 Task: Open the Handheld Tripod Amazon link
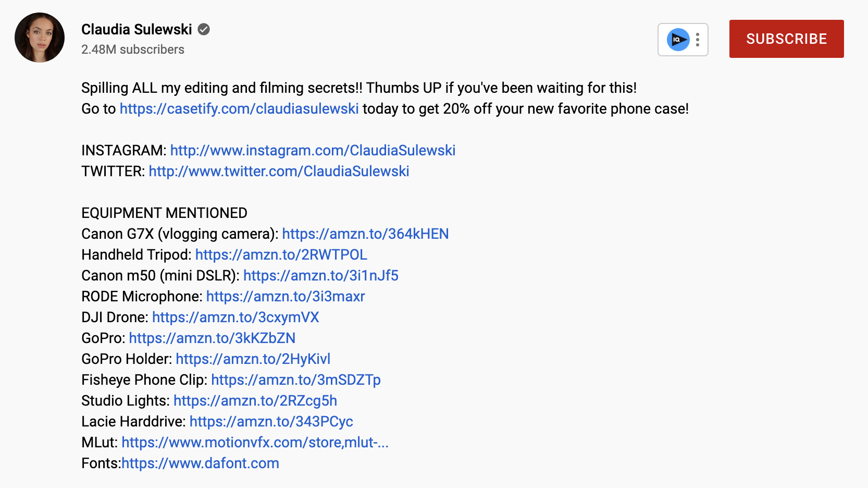coord(281,254)
